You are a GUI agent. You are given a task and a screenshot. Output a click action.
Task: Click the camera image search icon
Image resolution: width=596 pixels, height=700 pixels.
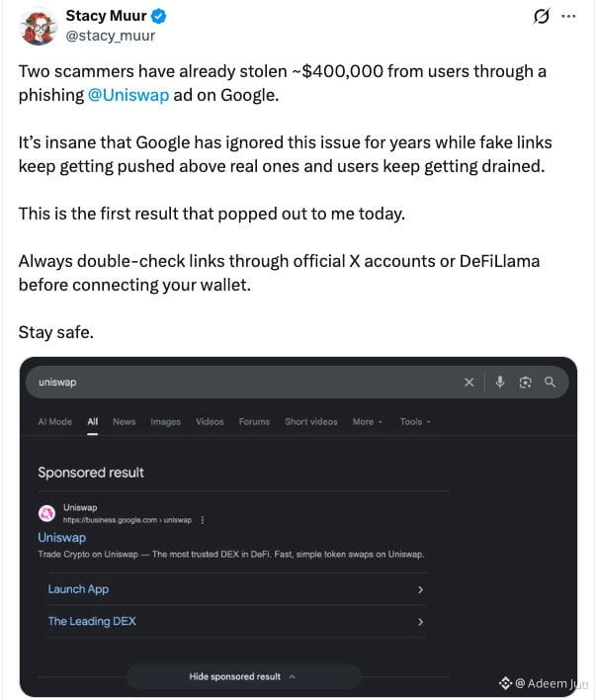525,383
